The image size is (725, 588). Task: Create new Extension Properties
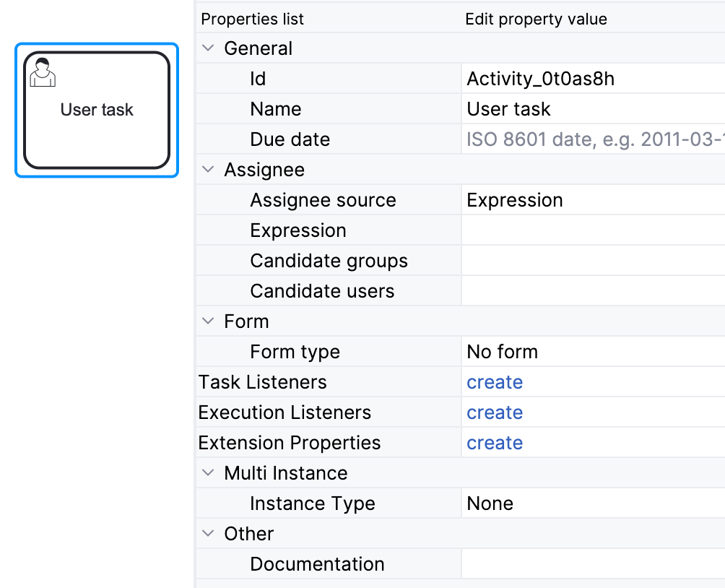coord(495,443)
